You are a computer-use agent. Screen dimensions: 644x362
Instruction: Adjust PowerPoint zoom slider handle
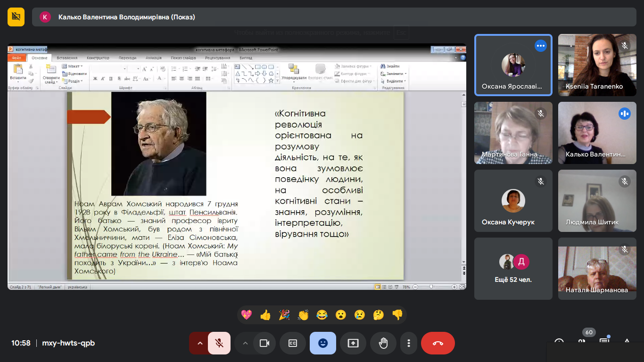pos(431,287)
